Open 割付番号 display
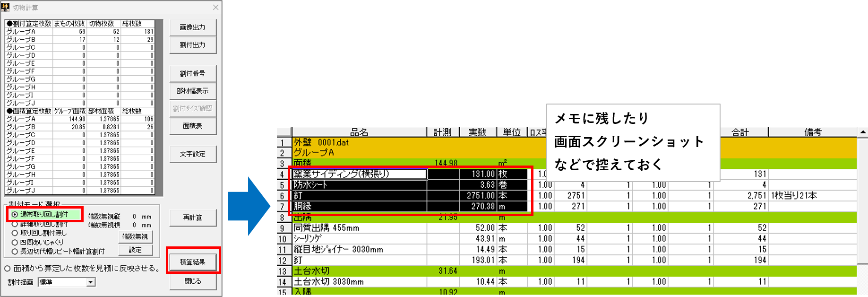This screenshot has width=868, height=297. coord(193,73)
